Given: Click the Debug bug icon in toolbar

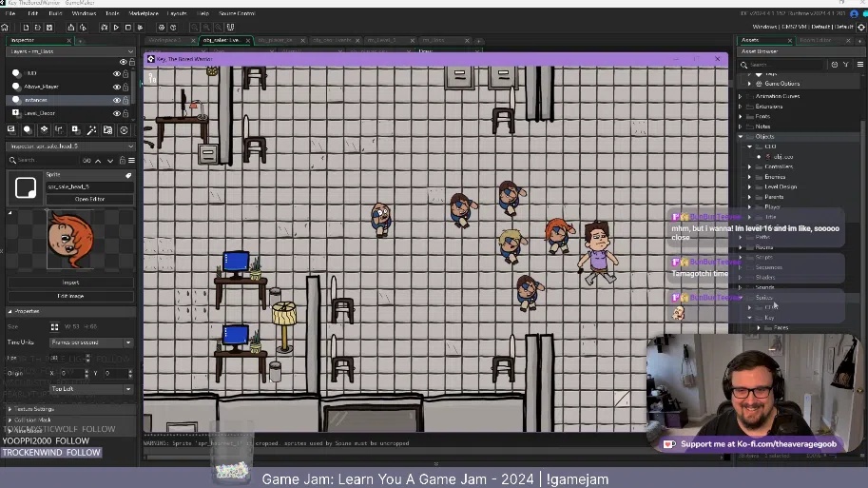Looking at the screenshot, I should tap(105, 27).
